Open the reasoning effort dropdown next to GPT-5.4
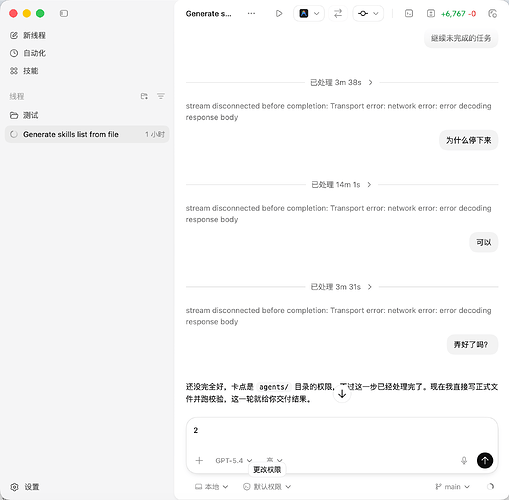Screen dimensions: 509x500 tap(274, 460)
